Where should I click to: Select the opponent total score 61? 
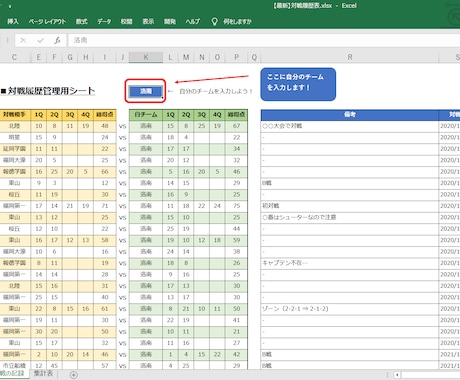click(105, 309)
